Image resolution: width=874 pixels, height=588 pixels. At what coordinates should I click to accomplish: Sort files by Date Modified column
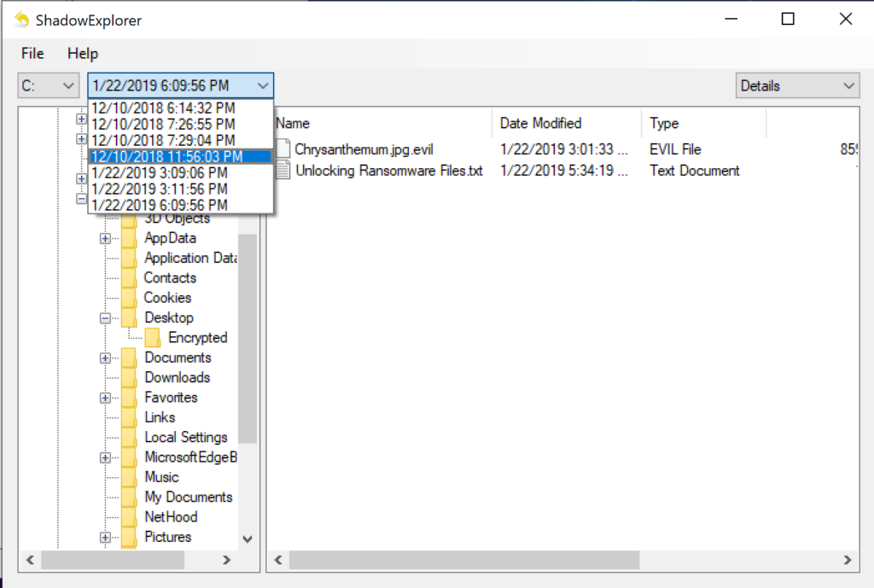point(540,123)
